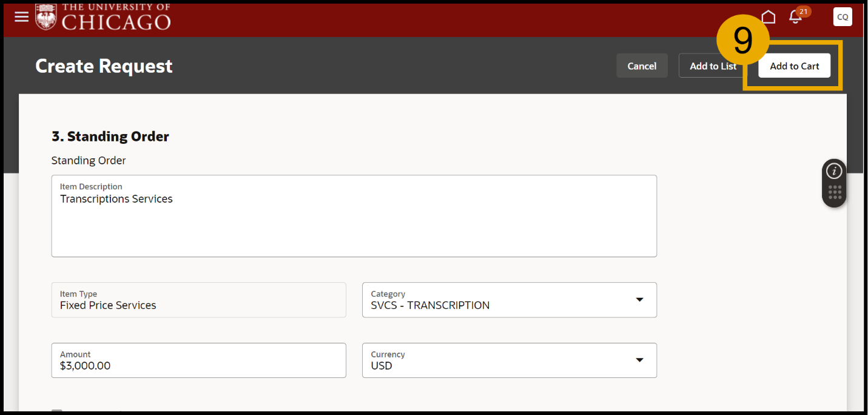The image size is (868, 415).
Task: Click the Add to List button
Action: pos(713,66)
